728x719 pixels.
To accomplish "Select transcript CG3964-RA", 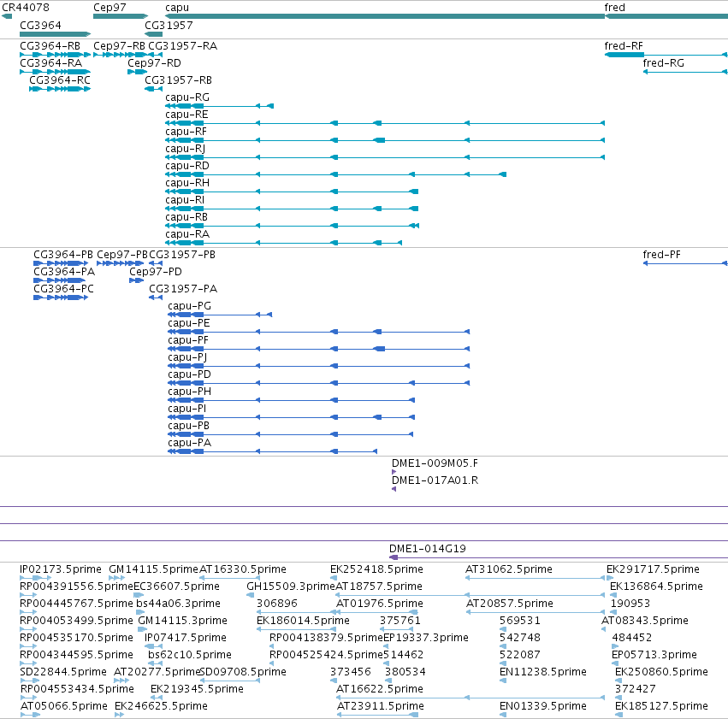I will pos(56,72).
